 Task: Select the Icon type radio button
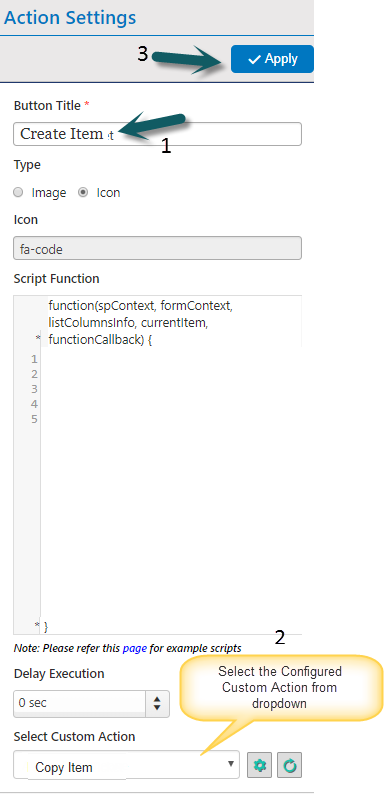click(x=83, y=193)
